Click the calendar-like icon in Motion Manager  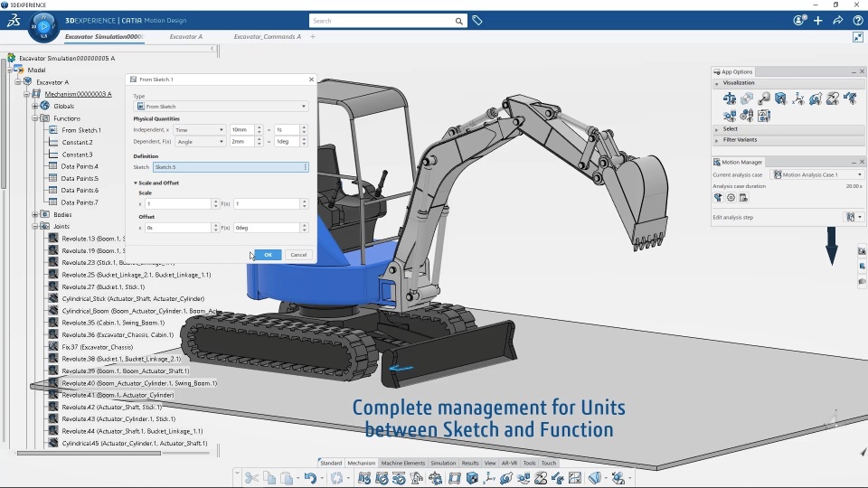(x=743, y=198)
